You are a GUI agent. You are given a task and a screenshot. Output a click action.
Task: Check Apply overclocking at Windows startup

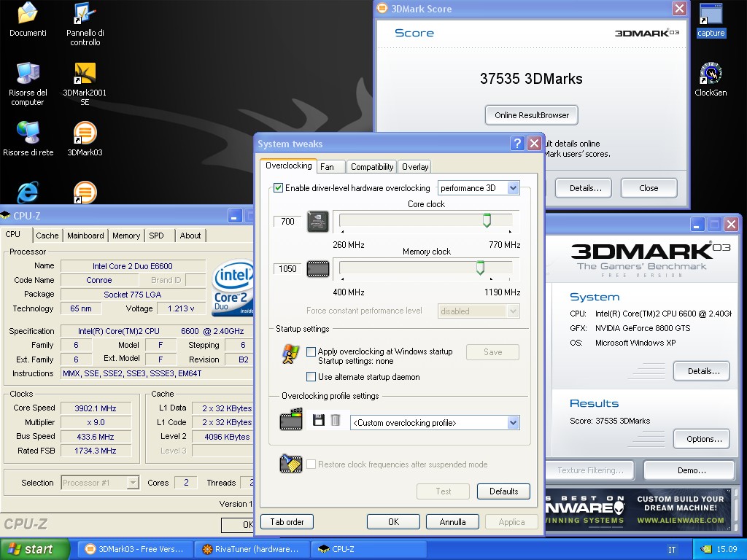tap(311, 351)
